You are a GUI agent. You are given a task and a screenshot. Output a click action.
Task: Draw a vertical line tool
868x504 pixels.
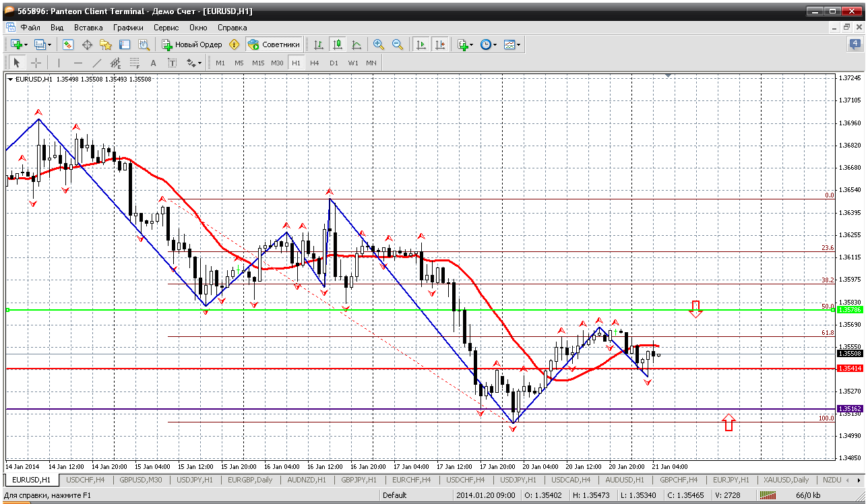coord(59,63)
